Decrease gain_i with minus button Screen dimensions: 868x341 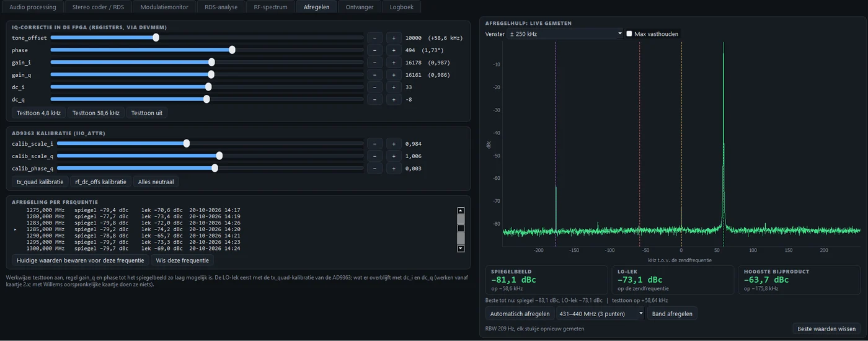pos(374,63)
